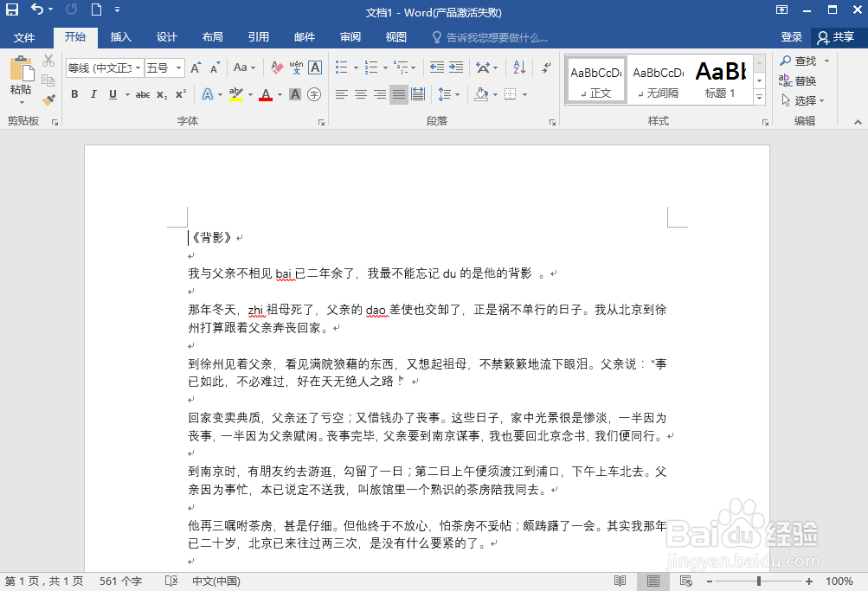Open the multilevel list dropdown
The width and height of the screenshot is (868, 591).
(x=414, y=68)
